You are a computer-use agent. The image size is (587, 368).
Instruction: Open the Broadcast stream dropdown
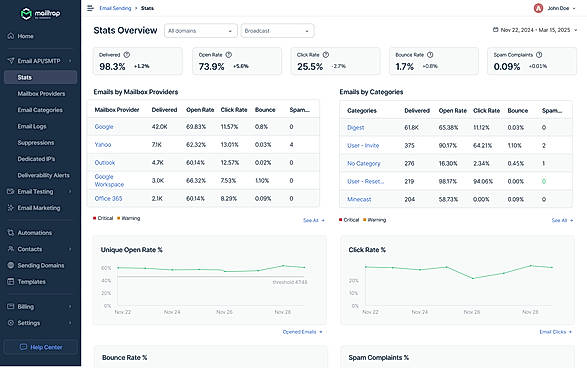(277, 31)
